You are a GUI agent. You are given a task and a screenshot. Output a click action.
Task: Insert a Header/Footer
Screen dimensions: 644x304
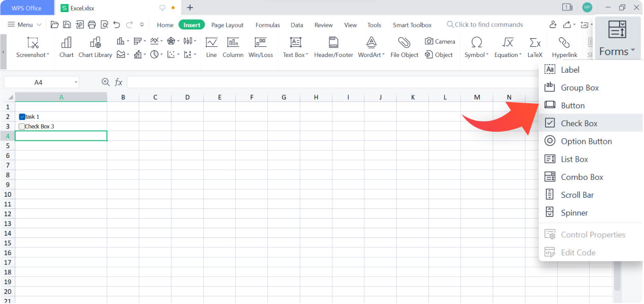pyautogui.click(x=333, y=46)
